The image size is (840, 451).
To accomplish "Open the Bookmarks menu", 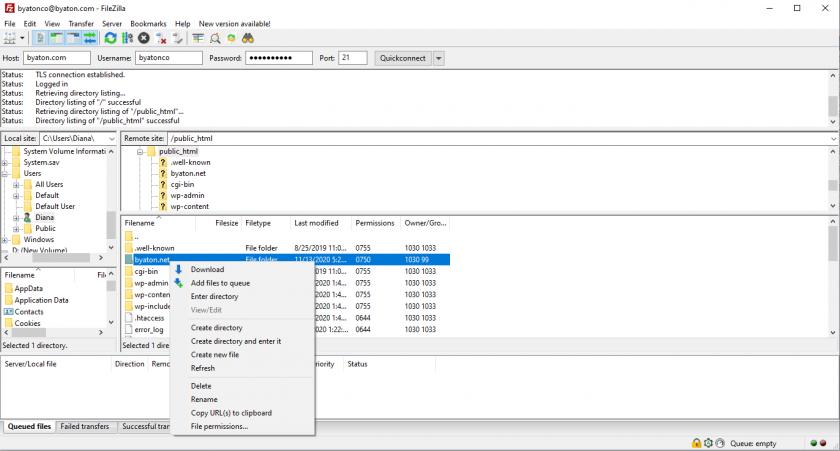I will [x=148, y=24].
